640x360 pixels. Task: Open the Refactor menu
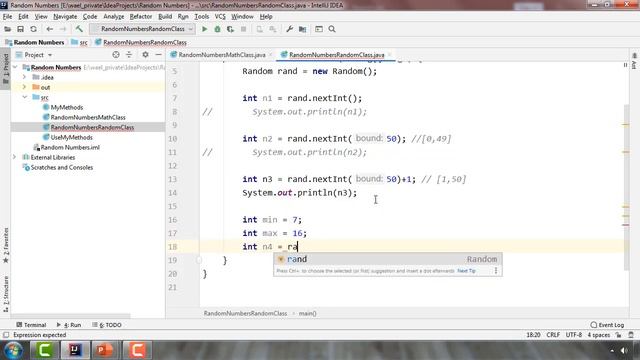point(141,17)
